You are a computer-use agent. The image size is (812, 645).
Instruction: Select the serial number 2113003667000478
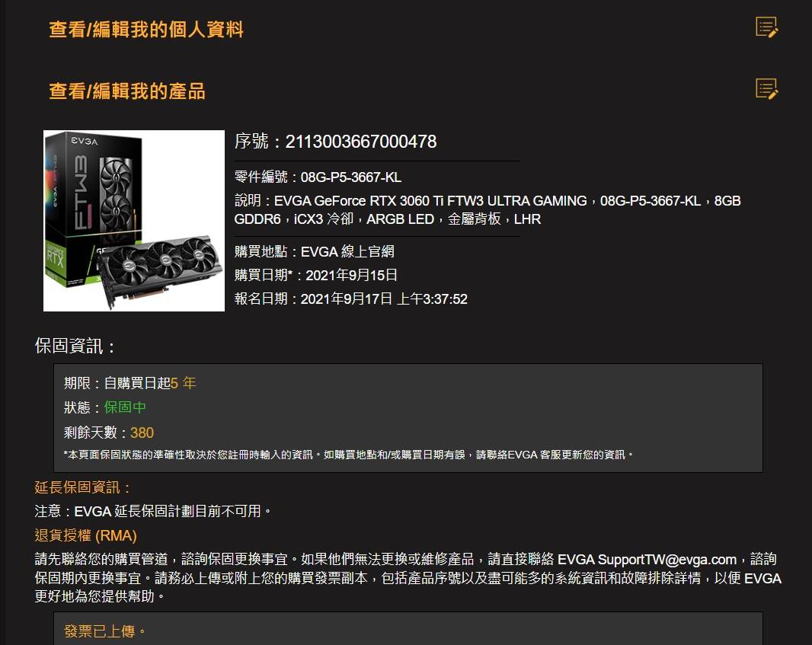pos(361,142)
